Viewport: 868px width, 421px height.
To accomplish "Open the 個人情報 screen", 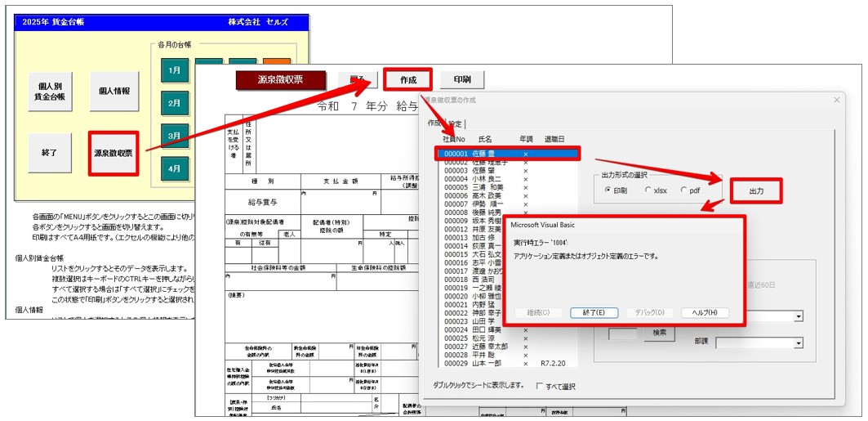I will 114,90.
